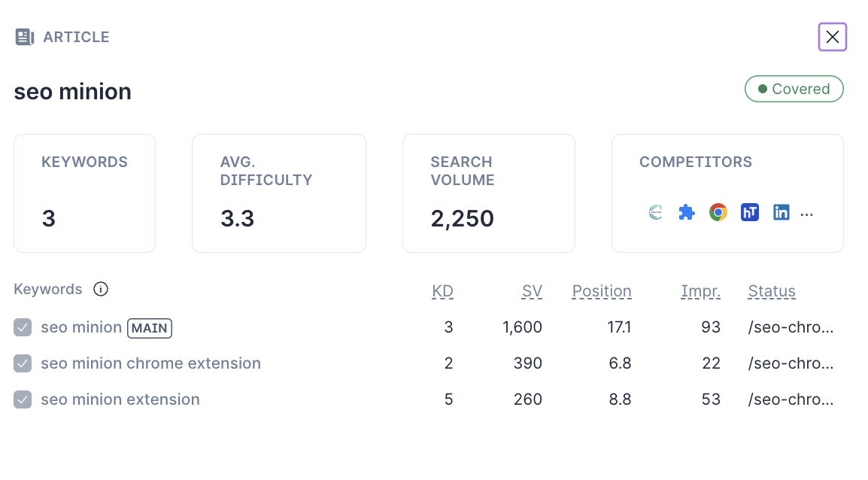Open the "seo minion" row status URL link
Screen dimensions: 868x480
click(791, 327)
